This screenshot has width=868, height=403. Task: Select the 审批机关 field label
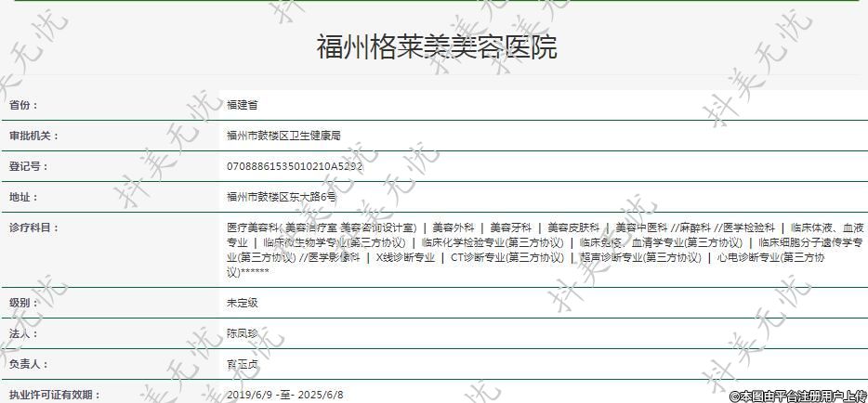34,136
